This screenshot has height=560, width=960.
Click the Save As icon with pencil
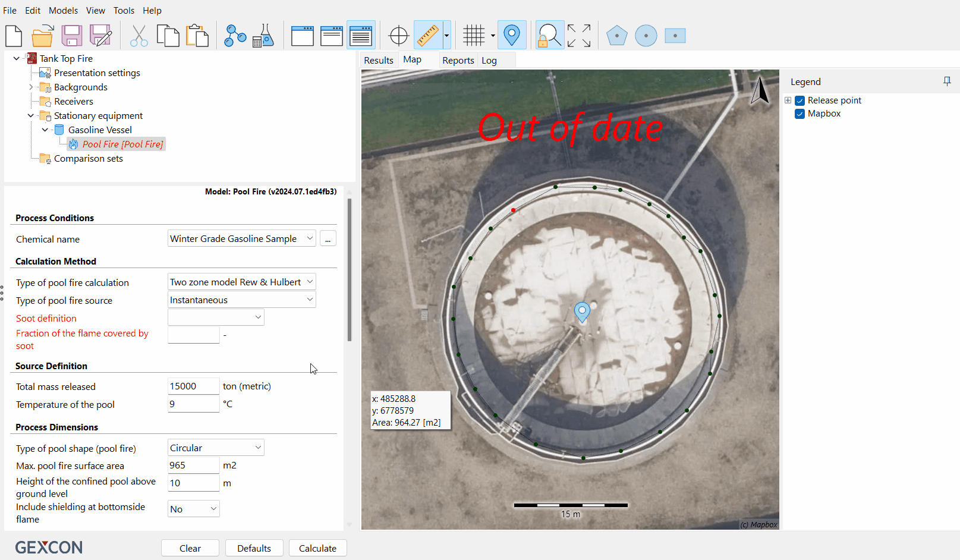click(x=100, y=36)
